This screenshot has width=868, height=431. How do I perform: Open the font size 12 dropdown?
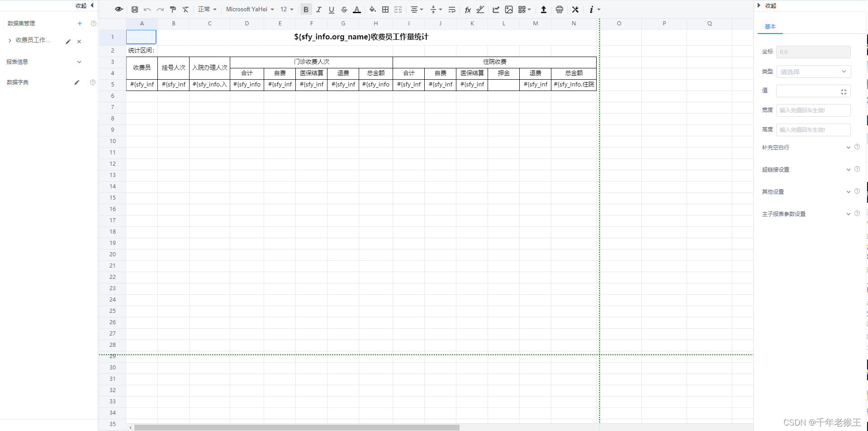point(287,9)
